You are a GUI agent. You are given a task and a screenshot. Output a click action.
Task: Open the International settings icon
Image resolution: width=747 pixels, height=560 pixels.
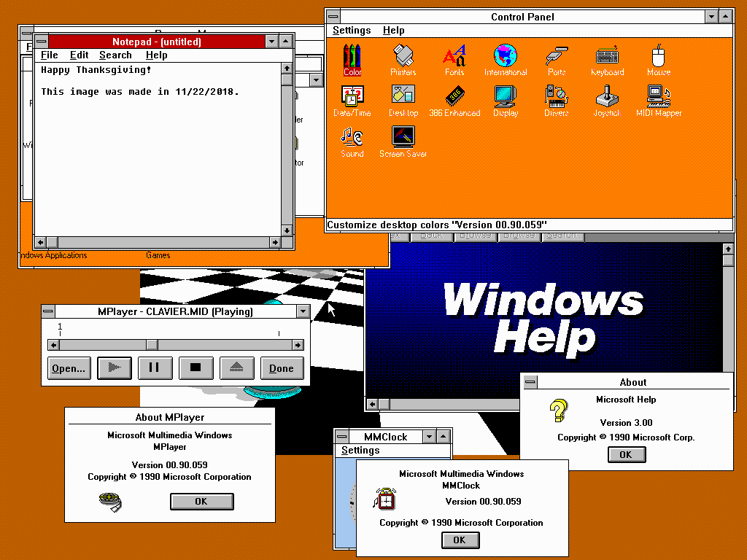pos(505,58)
